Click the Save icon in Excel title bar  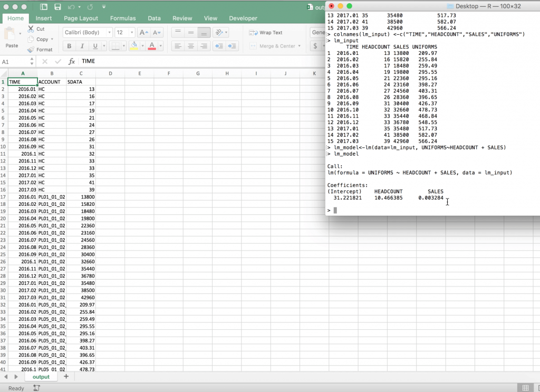point(57,7)
